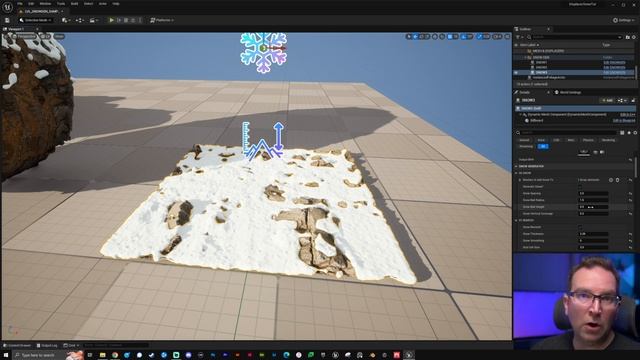The height and width of the screenshot is (360, 640).
Task: Open the Help menu
Action: 116,4
